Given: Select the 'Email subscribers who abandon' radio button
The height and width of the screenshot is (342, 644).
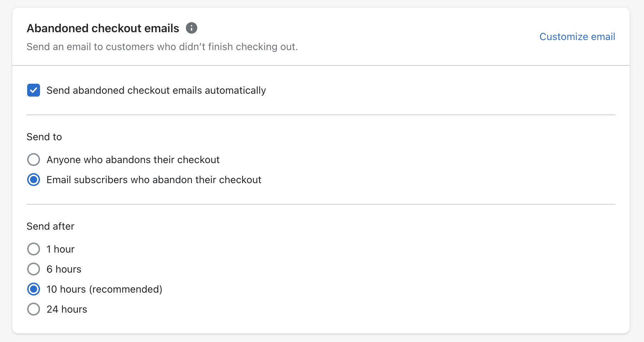Looking at the screenshot, I should pyautogui.click(x=34, y=180).
